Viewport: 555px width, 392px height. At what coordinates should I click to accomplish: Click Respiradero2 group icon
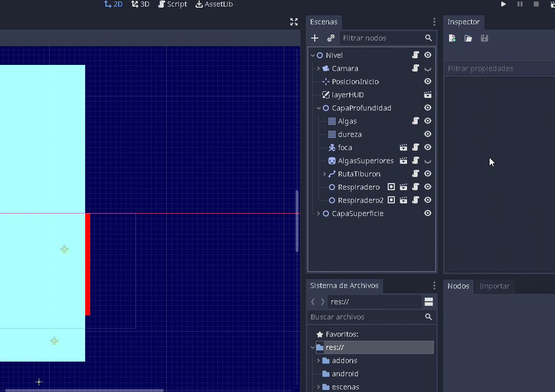[x=391, y=200]
